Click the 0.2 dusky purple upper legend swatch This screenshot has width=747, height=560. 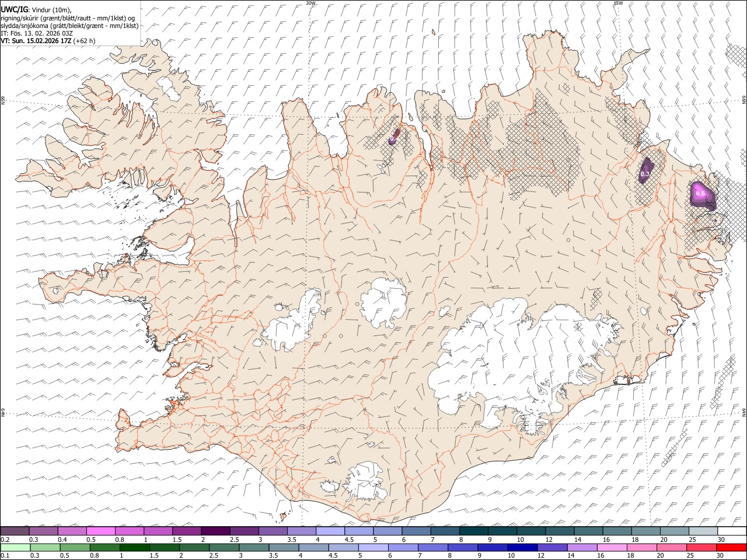(x=15, y=531)
